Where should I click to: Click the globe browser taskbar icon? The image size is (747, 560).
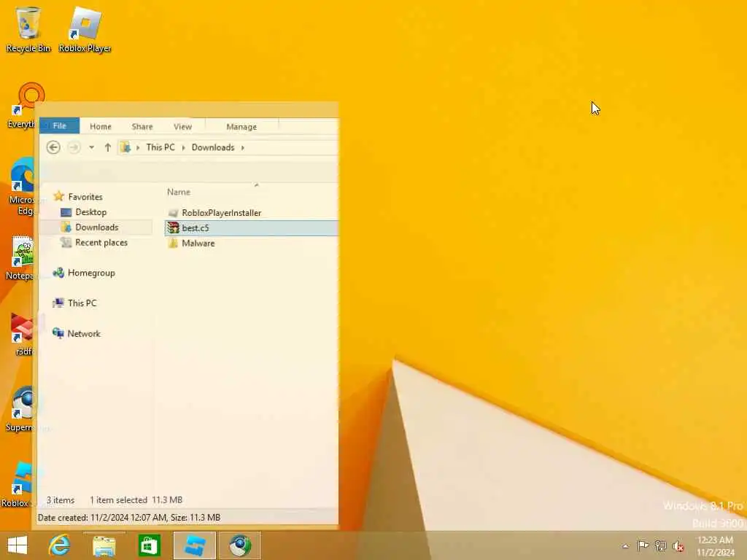(239, 545)
